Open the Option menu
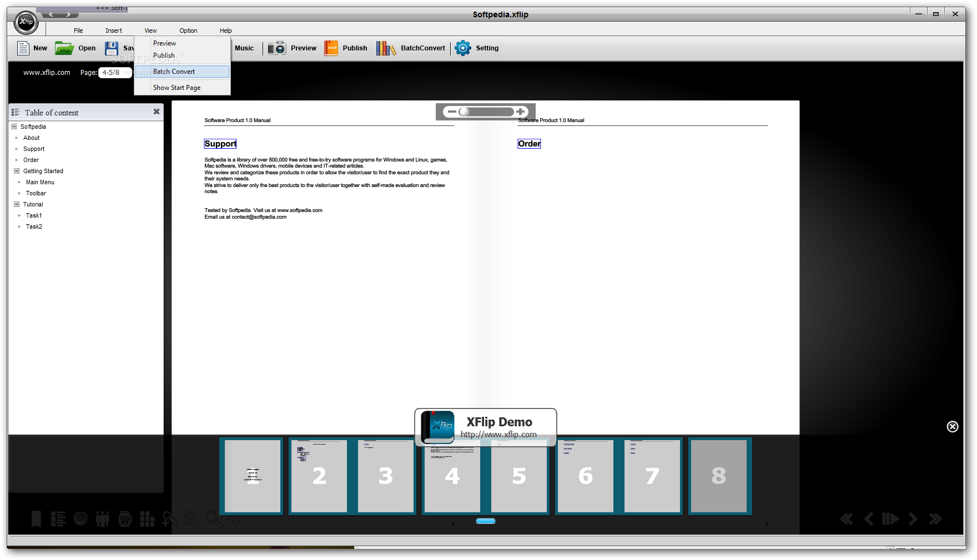977x560 pixels. click(x=188, y=31)
